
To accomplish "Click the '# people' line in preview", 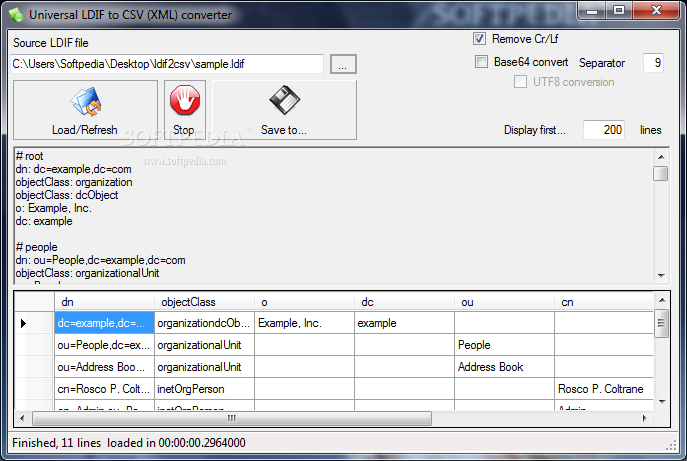I will click(x=36, y=247).
